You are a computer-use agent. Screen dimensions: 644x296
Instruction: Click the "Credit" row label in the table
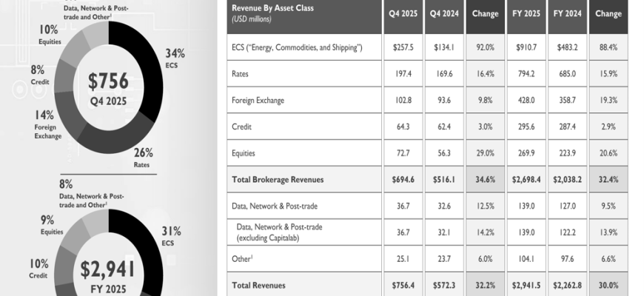click(241, 127)
